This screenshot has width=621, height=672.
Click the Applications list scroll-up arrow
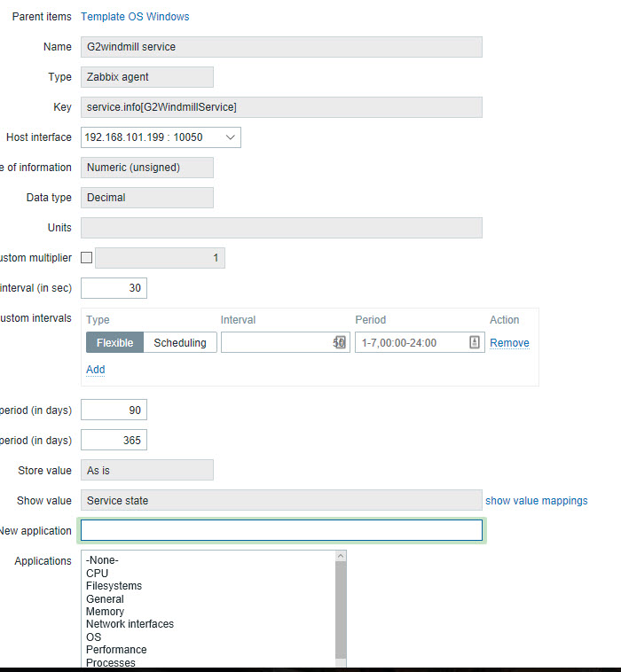(340, 556)
